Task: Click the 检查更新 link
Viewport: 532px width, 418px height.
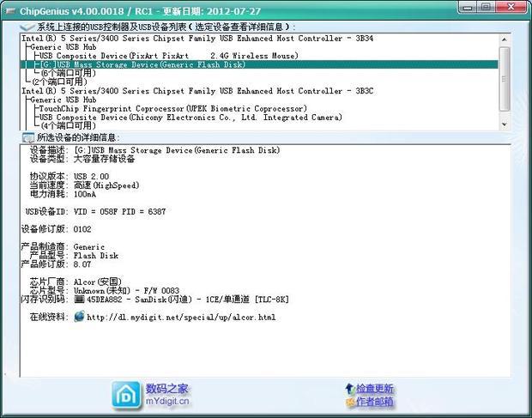Action: pyautogui.click(x=374, y=389)
